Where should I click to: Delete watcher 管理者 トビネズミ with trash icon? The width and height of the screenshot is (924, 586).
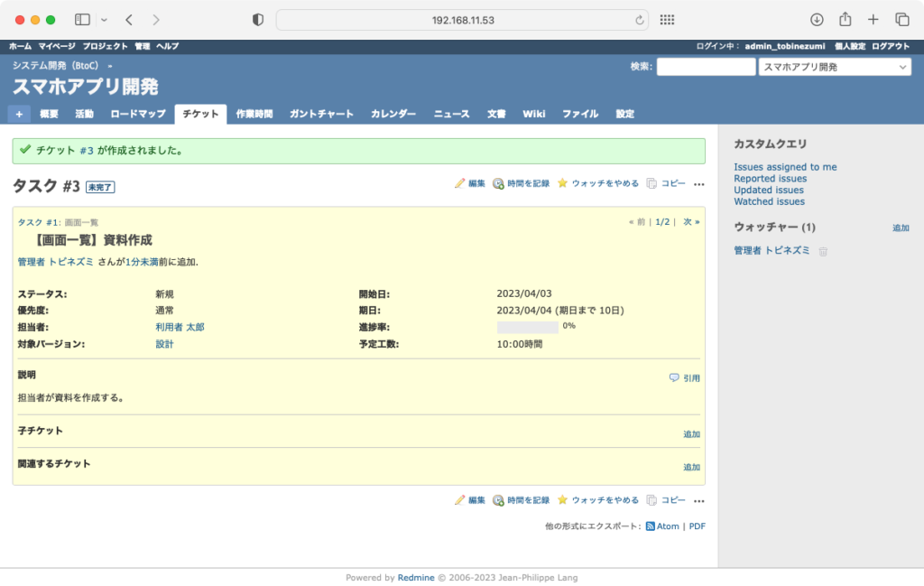[x=823, y=251]
